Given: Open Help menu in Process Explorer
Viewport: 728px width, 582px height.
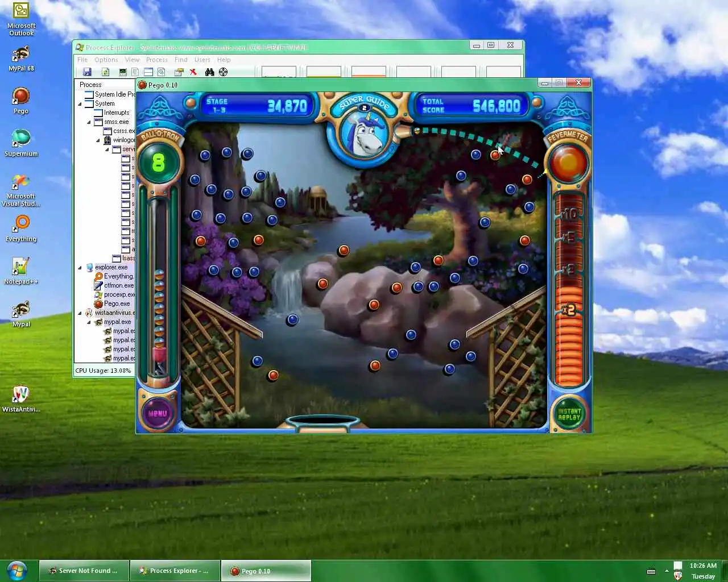Looking at the screenshot, I should (x=224, y=60).
